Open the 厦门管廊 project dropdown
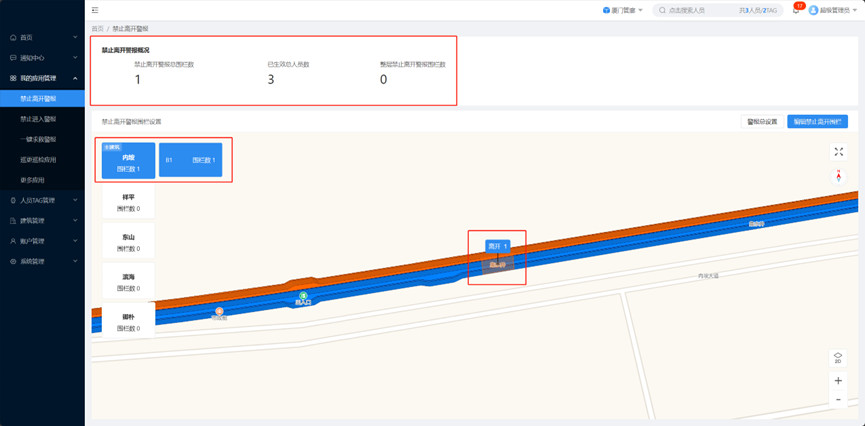The width and height of the screenshot is (865, 426). click(x=622, y=10)
